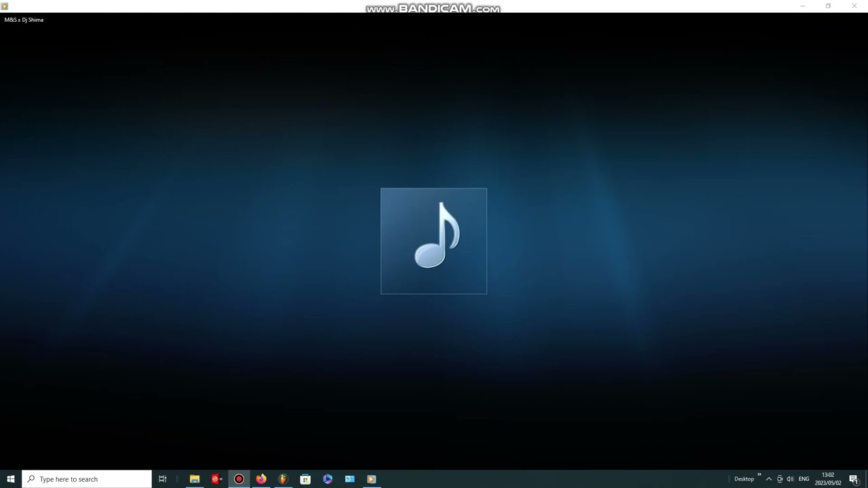Open File Explorer from the taskbar

point(195,479)
